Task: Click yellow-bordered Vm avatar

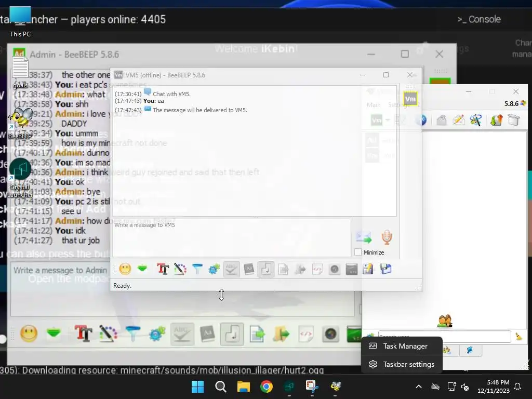Action: point(410,99)
